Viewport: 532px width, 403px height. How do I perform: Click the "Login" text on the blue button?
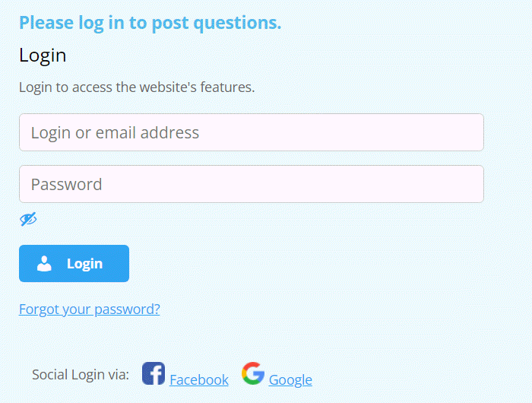click(84, 264)
